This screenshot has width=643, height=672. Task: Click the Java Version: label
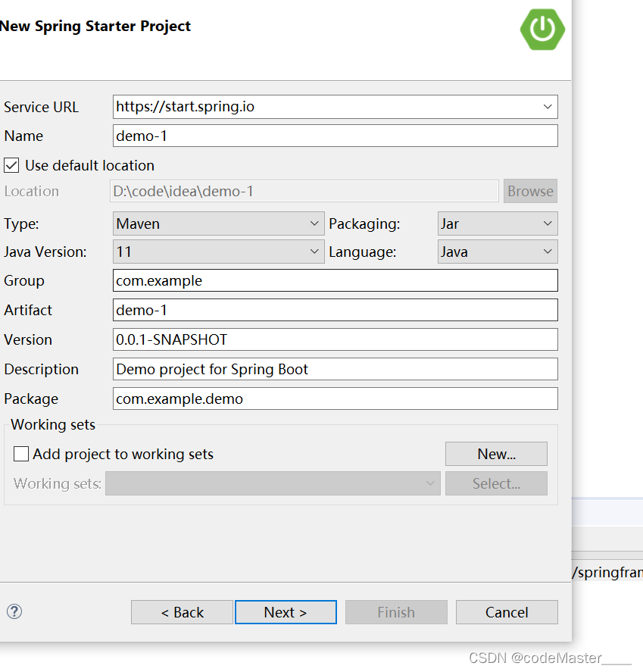tap(45, 252)
